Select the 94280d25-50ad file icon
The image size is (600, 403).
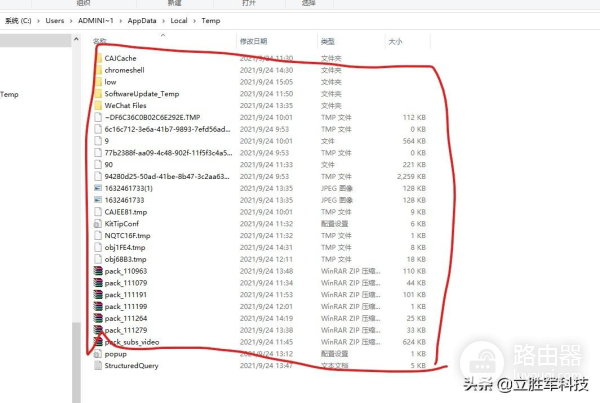tap(98, 176)
